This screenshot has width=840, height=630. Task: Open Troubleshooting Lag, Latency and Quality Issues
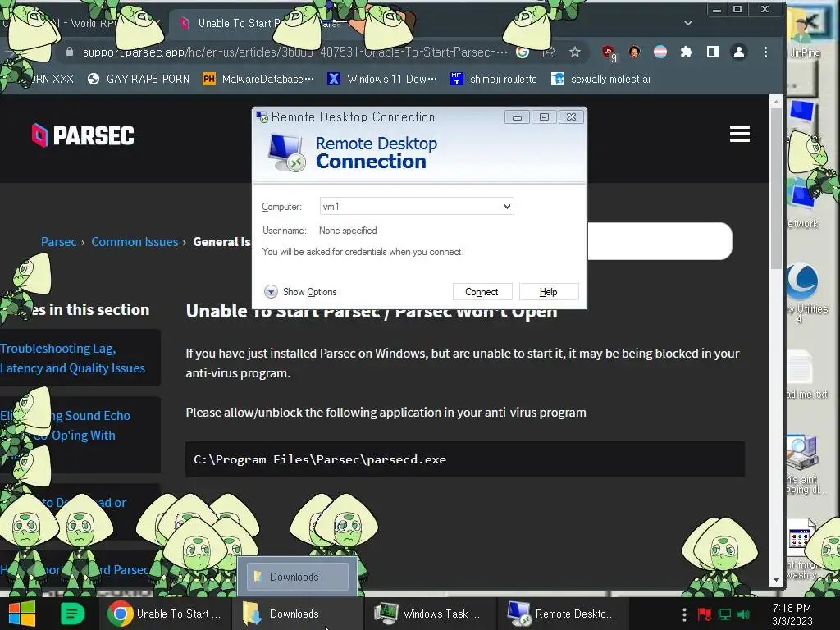pos(73,358)
